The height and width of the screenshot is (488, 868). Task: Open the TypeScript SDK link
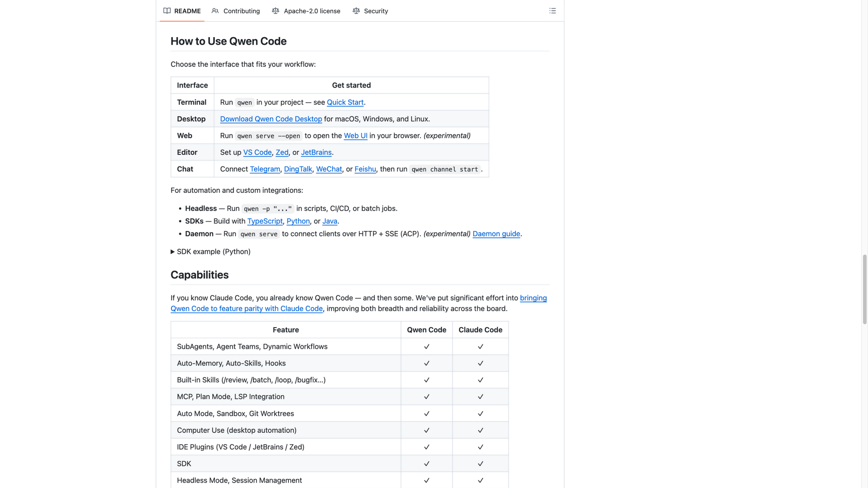pyautogui.click(x=265, y=221)
